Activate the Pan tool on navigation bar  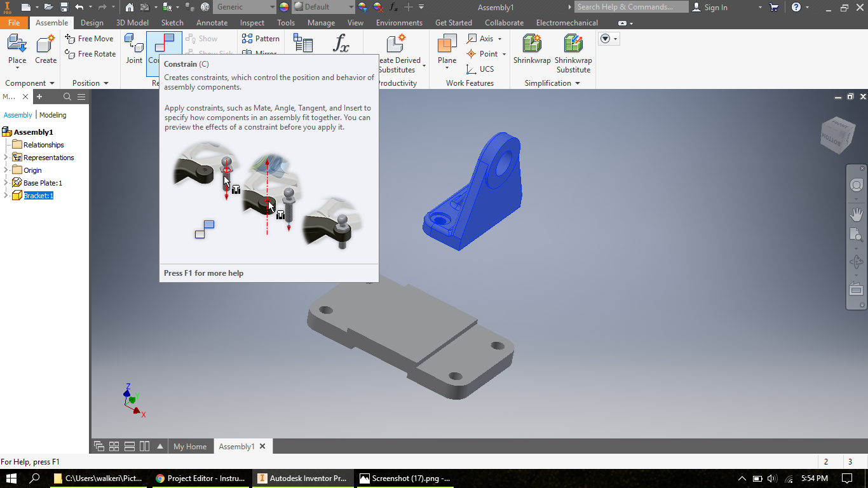(x=856, y=214)
